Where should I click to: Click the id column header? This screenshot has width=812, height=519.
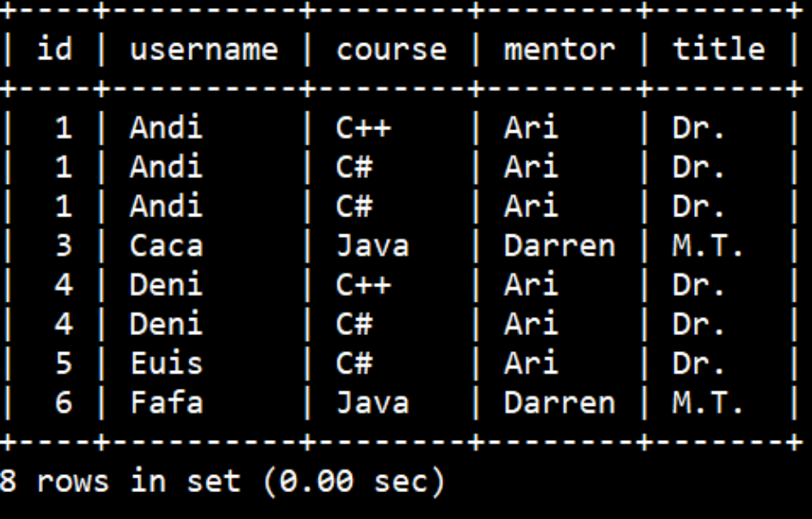(54, 49)
